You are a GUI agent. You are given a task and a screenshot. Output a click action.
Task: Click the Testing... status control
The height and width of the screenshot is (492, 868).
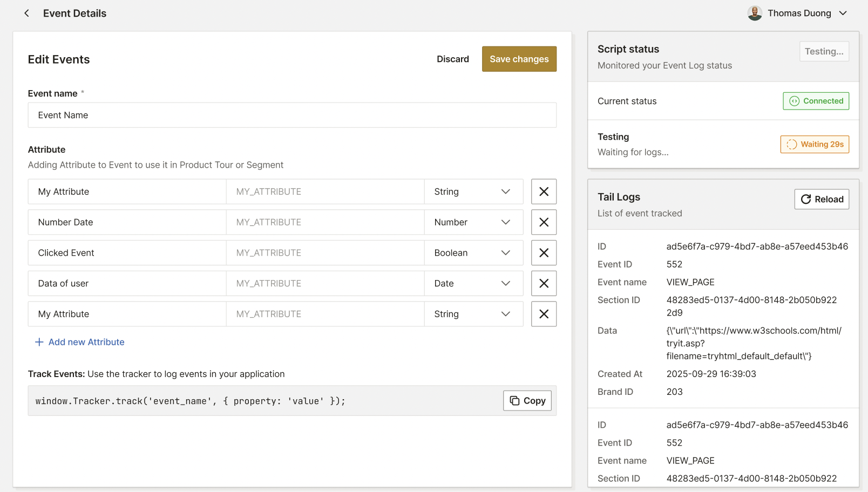(x=824, y=51)
